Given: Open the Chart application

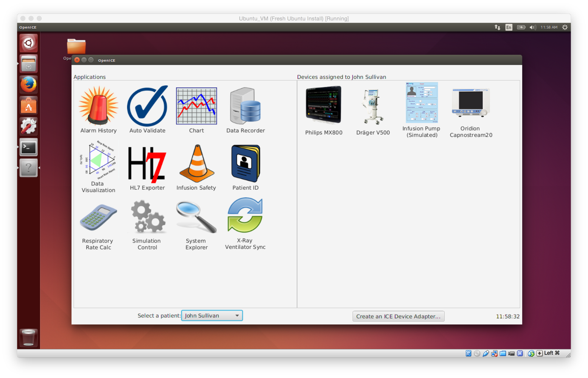Looking at the screenshot, I should (x=196, y=110).
